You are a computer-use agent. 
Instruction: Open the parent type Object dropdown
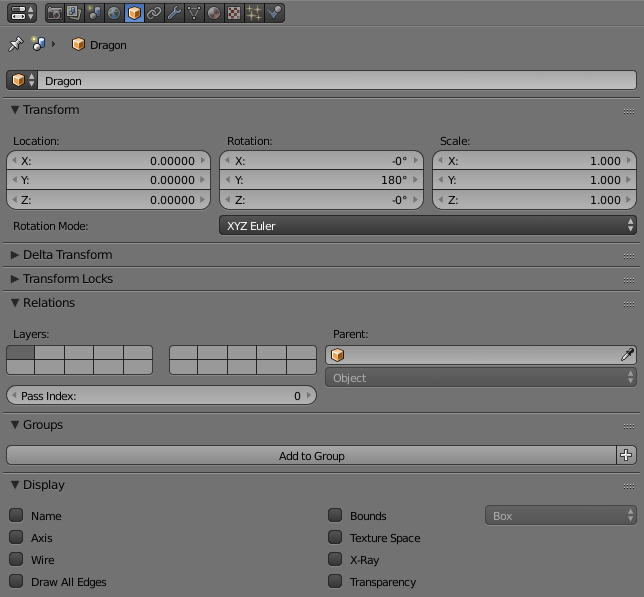(x=481, y=377)
